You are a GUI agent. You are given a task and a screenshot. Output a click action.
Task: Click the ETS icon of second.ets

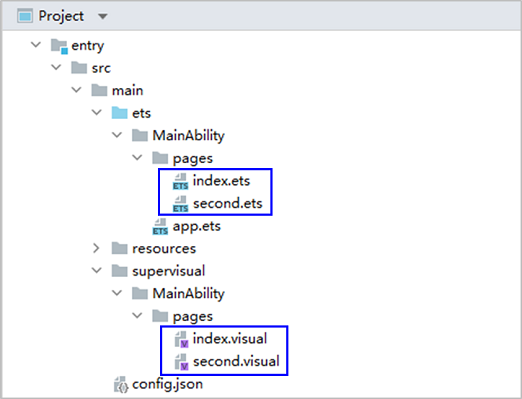click(x=180, y=204)
